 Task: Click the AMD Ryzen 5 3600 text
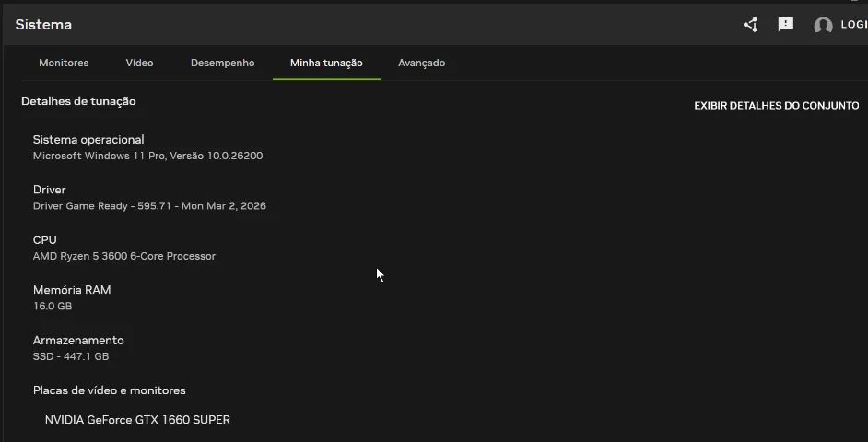[124, 256]
